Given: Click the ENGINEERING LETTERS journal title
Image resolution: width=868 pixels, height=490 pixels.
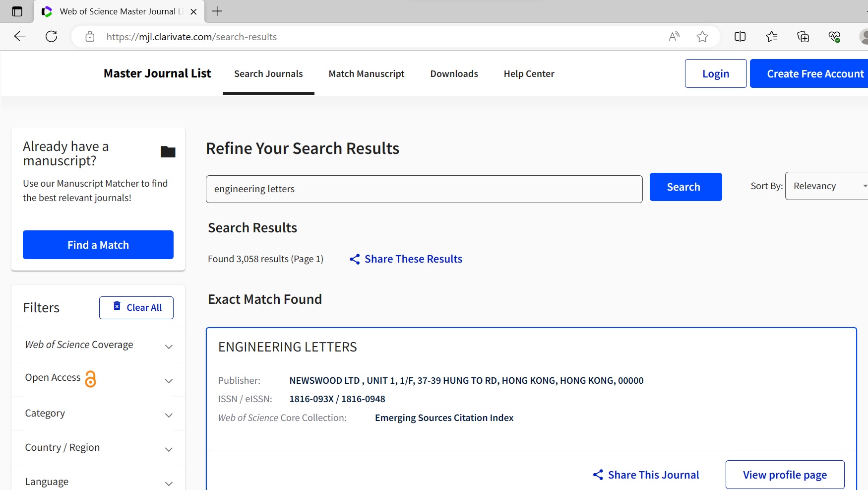Looking at the screenshot, I should coord(288,347).
